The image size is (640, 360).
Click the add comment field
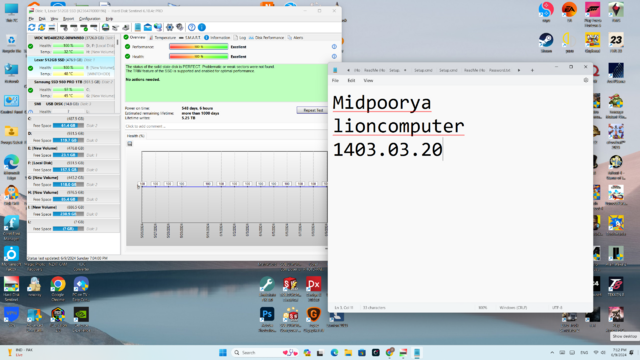[226, 127]
